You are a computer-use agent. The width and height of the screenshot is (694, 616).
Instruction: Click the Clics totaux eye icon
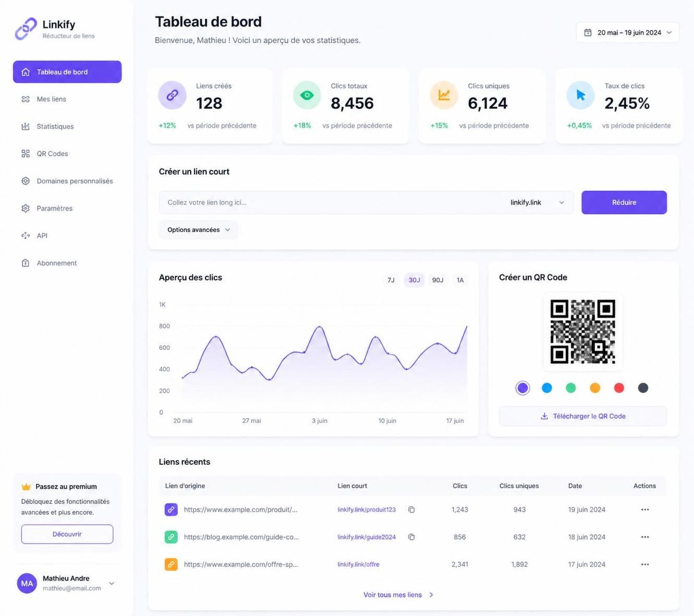coord(307,95)
